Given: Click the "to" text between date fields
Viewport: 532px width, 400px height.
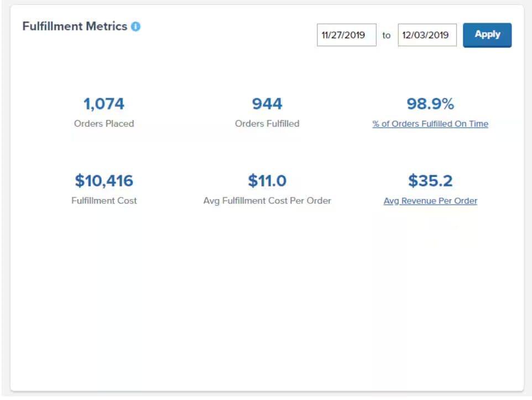Looking at the screenshot, I should (x=387, y=35).
